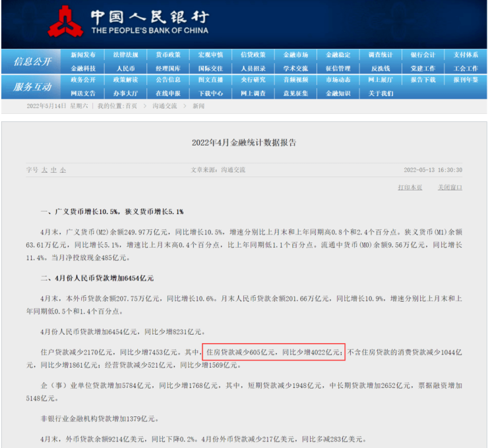This screenshot has width=488, height=448.
Task: Open 反洗钱 navigation link
Action: 381,69
